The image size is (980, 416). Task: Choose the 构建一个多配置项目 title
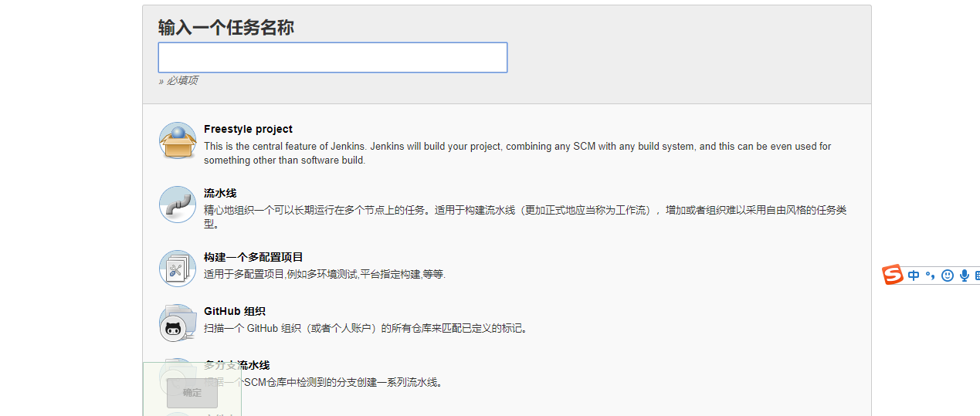point(253,257)
